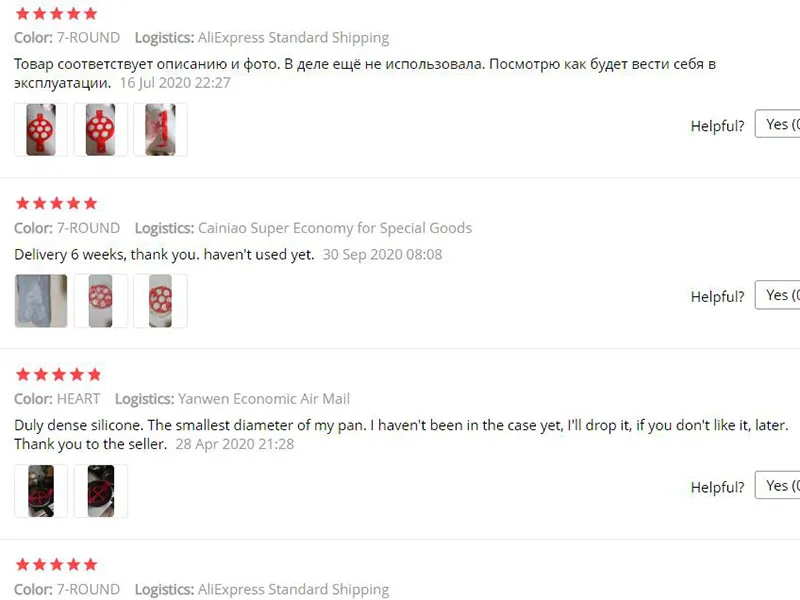Open second photo in Russian review
This screenshot has width=800, height=600.
[101, 130]
